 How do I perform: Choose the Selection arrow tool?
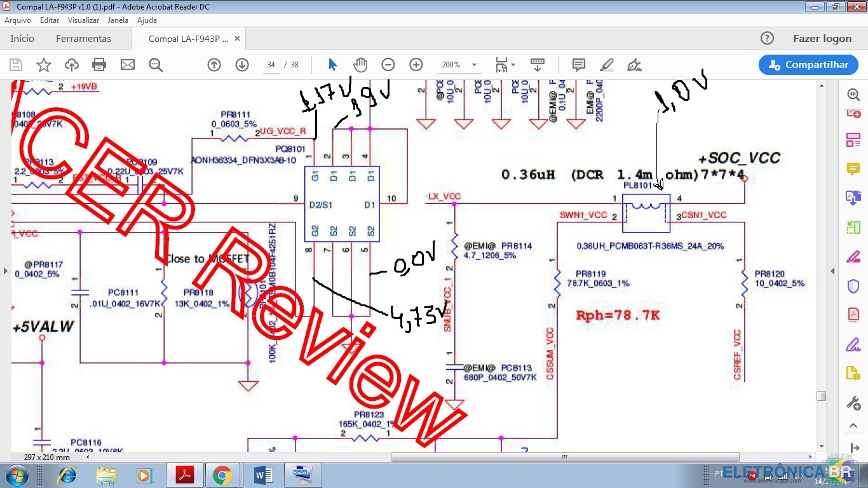pyautogui.click(x=332, y=65)
